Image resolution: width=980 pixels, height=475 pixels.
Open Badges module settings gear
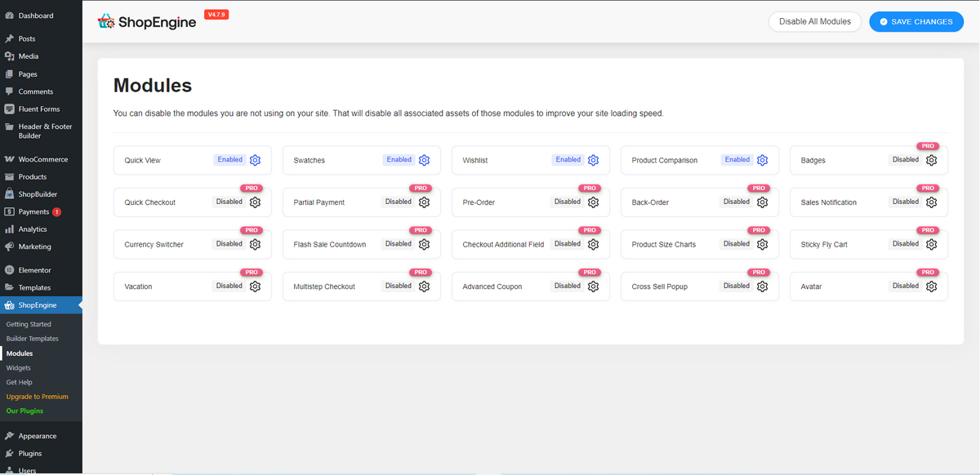pos(931,160)
